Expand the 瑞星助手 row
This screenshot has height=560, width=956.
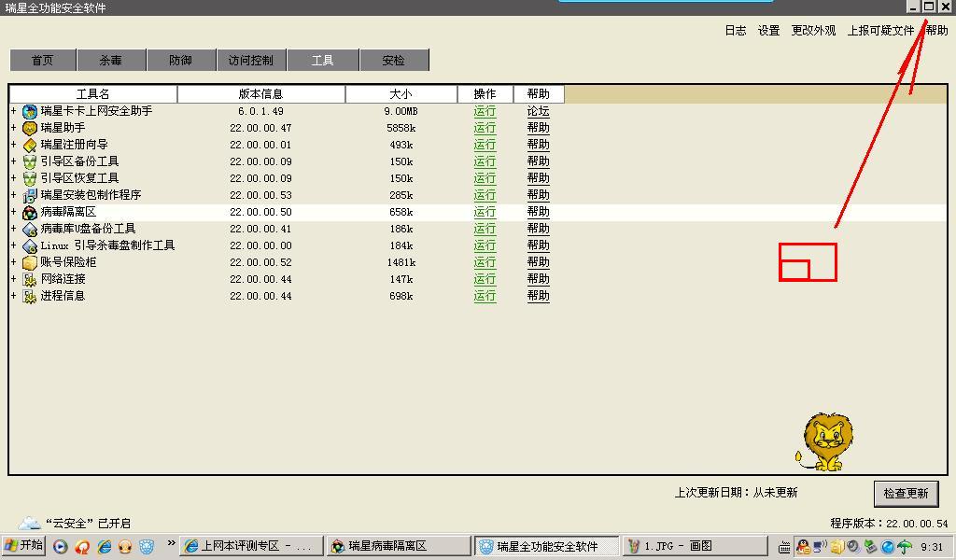tap(13, 128)
